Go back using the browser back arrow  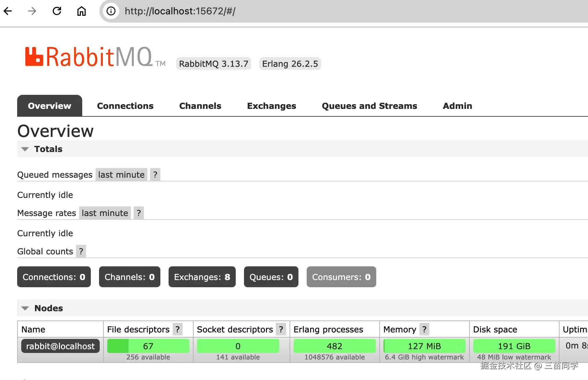coord(8,11)
